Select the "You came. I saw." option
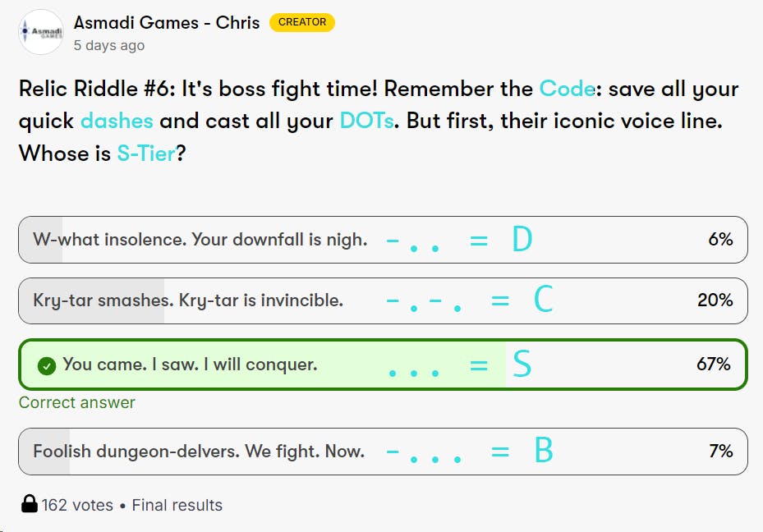This screenshot has width=763, height=532. [190, 365]
